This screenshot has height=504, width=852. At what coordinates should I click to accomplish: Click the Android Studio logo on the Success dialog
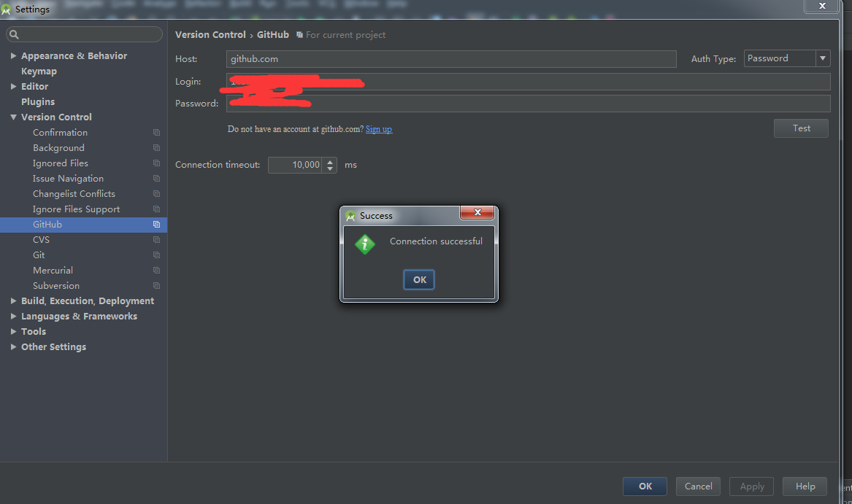tap(350, 215)
